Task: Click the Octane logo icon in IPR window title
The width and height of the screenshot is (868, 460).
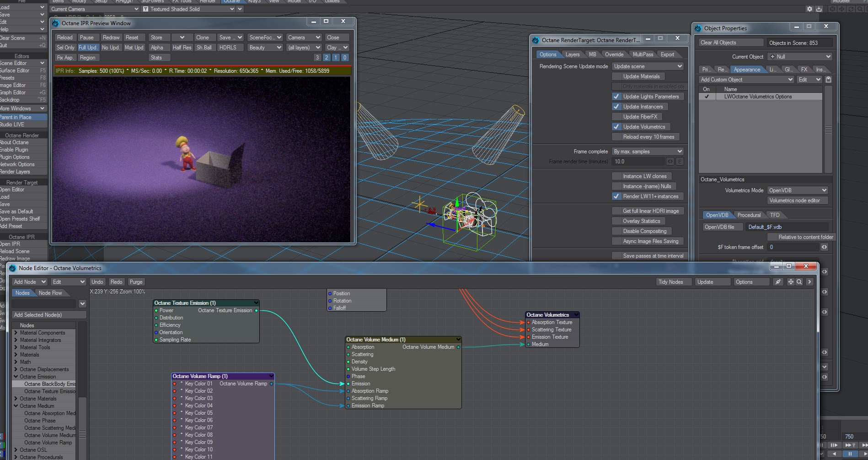Action: click(x=56, y=23)
